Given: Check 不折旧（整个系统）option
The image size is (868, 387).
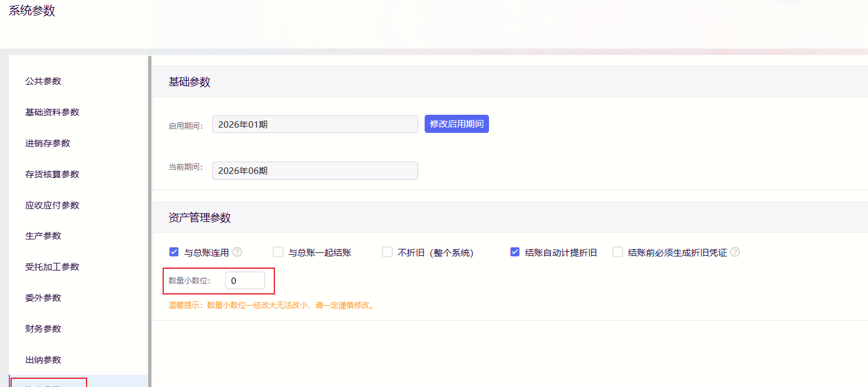Looking at the screenshot, I should 387,252.
